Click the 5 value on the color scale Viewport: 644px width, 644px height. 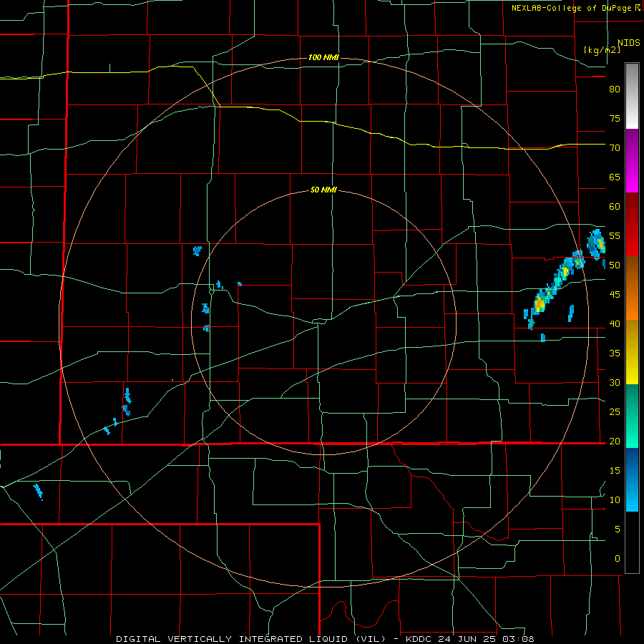point(618,529)
